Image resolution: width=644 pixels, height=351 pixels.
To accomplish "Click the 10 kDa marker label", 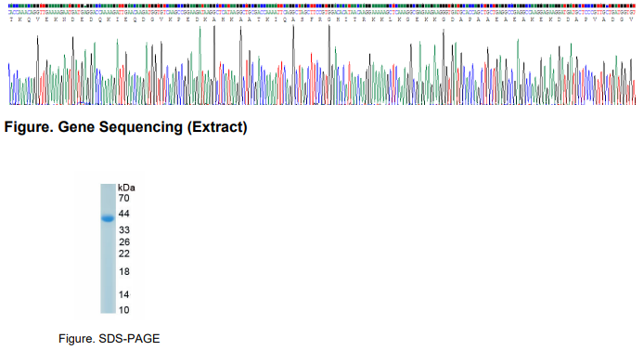I will click(124, 310).
